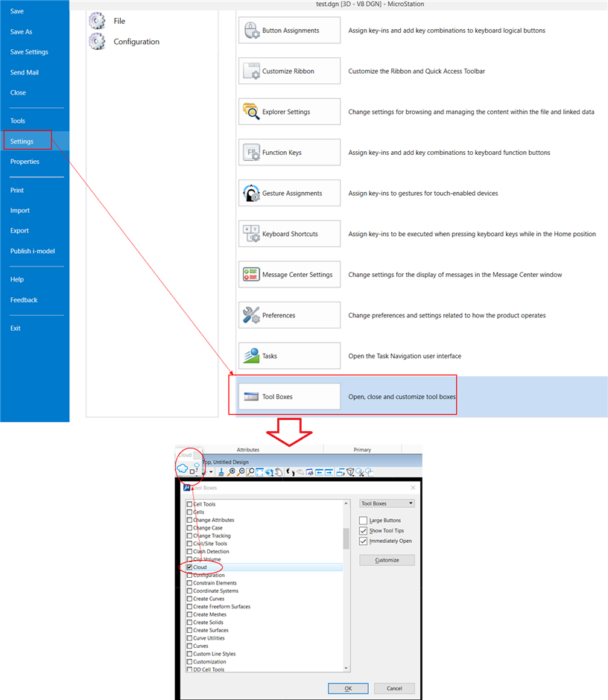Click the list scroll-down arrow
608x700 pixels.
(x=346, y=668)
